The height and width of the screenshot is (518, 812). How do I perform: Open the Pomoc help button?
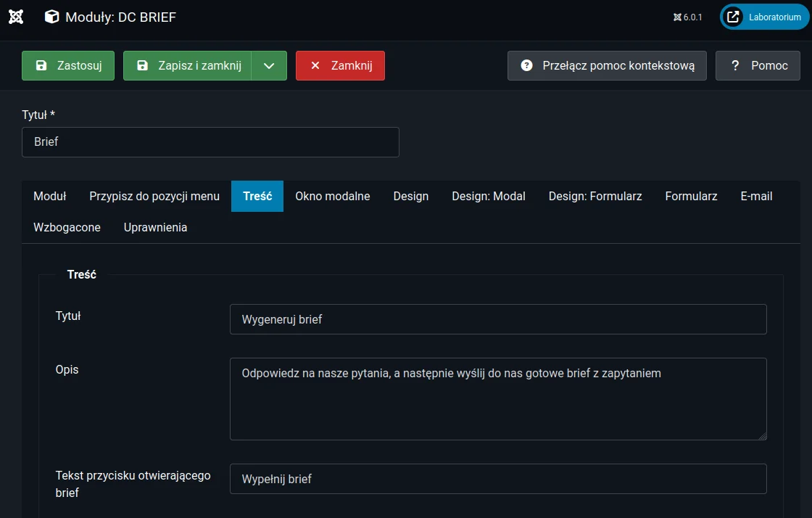[758, 65]
